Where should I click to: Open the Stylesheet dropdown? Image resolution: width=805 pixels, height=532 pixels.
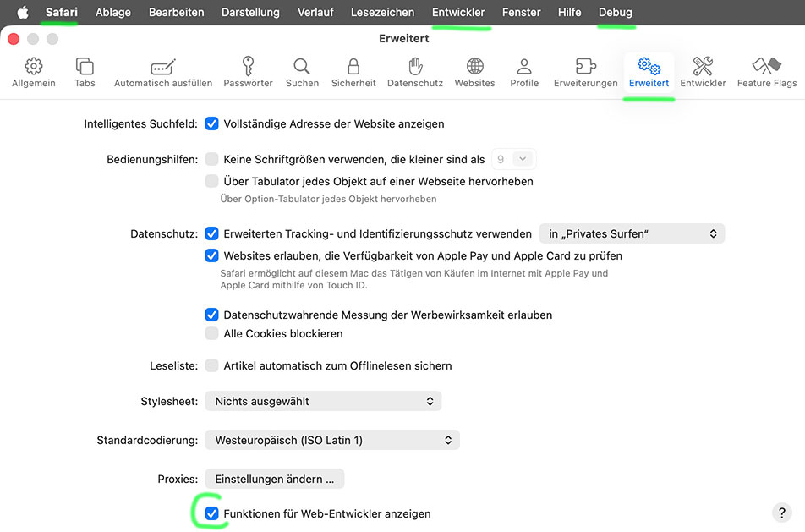(323, 401)
